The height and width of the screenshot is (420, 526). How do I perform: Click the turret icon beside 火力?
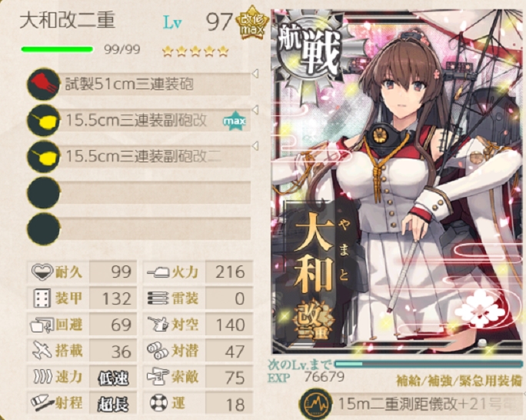[158, 272]
